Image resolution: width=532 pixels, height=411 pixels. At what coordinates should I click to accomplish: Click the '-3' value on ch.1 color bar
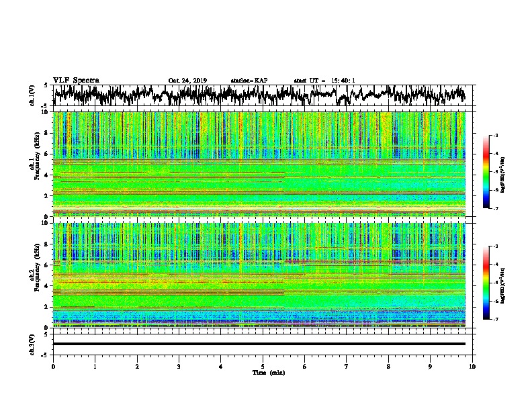coord(495,135)
